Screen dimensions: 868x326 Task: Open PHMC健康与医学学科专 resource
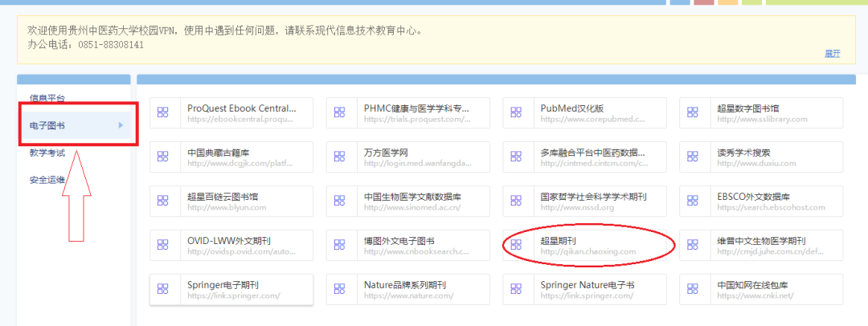click(x=408, y=113)
